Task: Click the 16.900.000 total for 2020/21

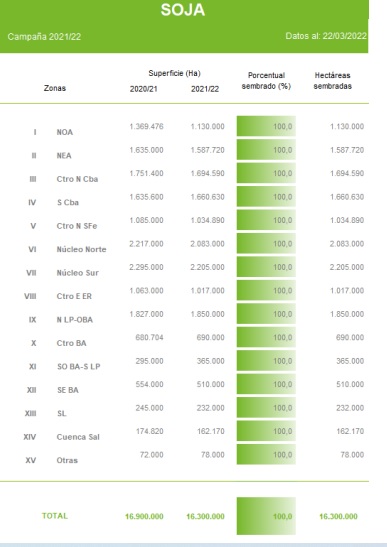Action: pos(144,517)
